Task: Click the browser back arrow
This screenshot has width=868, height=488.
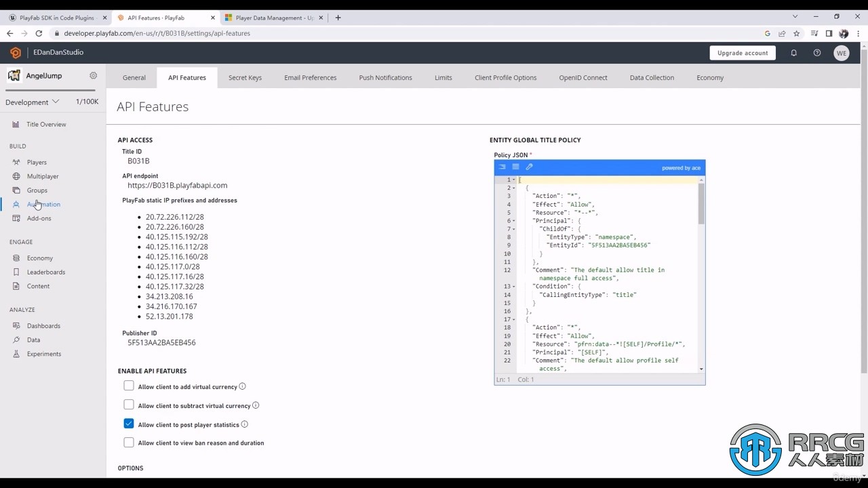Action: click(x=9, y=33)
